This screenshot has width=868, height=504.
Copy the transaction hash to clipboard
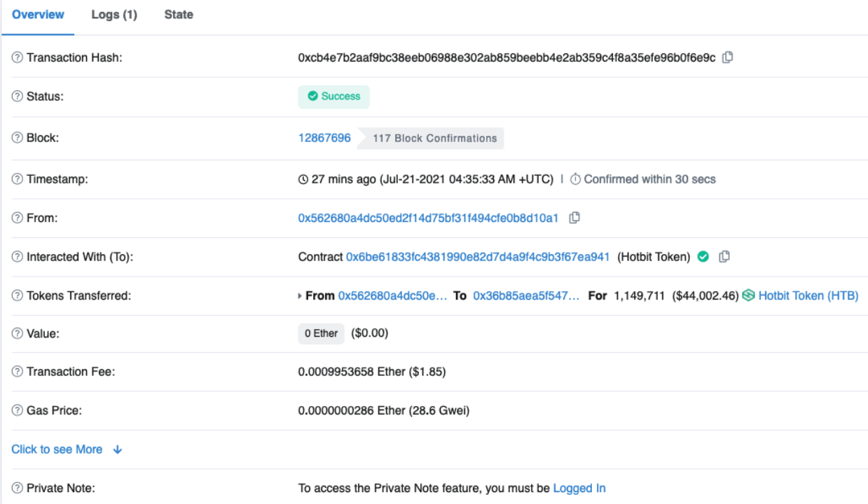(728, 57)
